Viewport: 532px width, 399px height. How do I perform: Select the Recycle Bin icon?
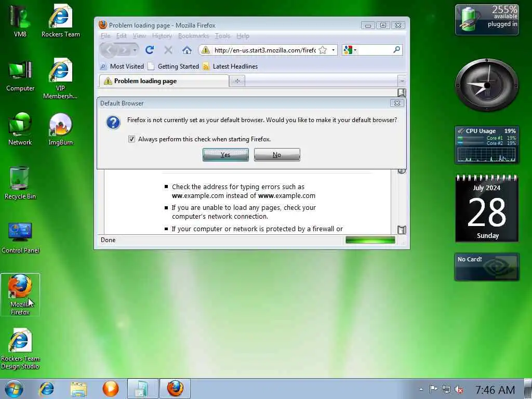click(x=20, y=183)
